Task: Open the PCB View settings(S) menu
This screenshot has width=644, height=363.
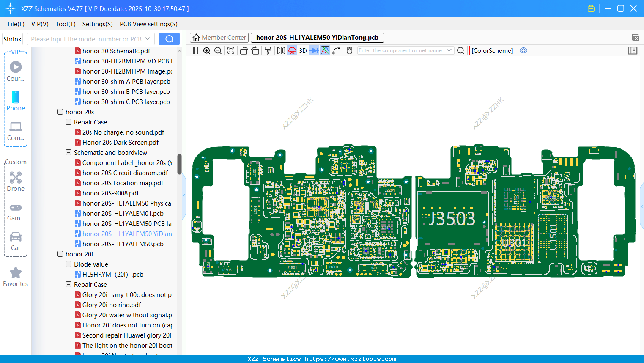Action: tap(148, 24)
